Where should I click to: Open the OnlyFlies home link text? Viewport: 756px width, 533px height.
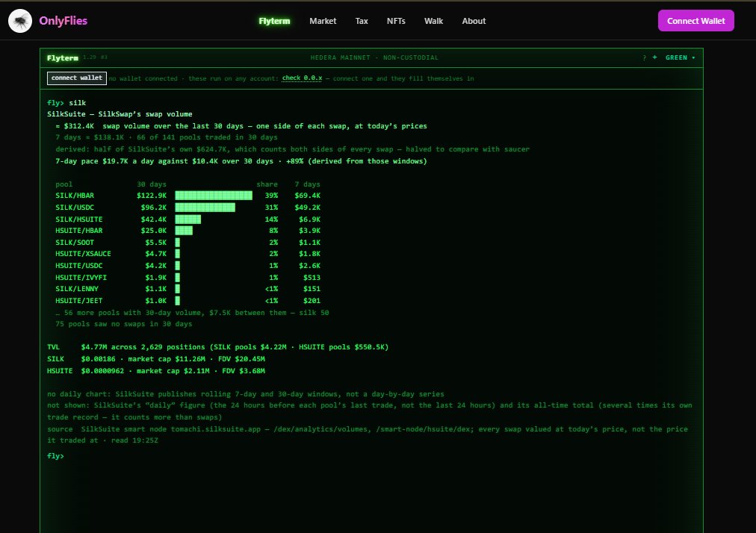pos(63,21)
